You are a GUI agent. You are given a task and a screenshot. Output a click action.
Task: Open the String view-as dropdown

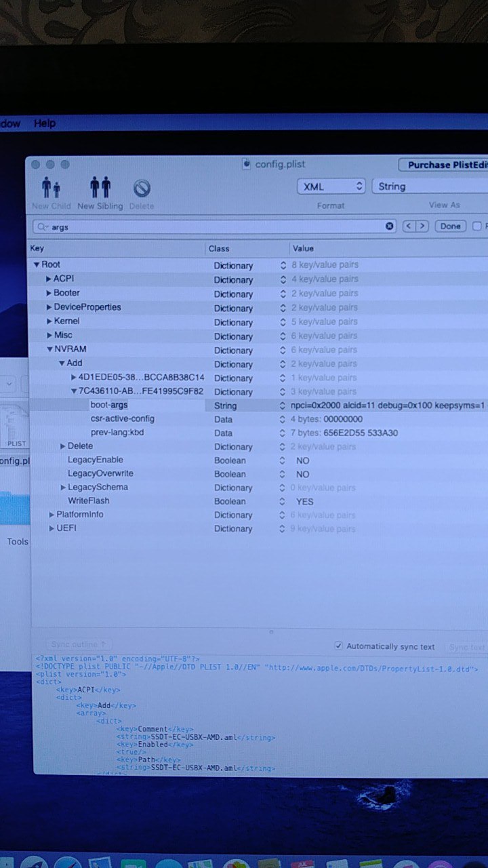coord(430,186)
